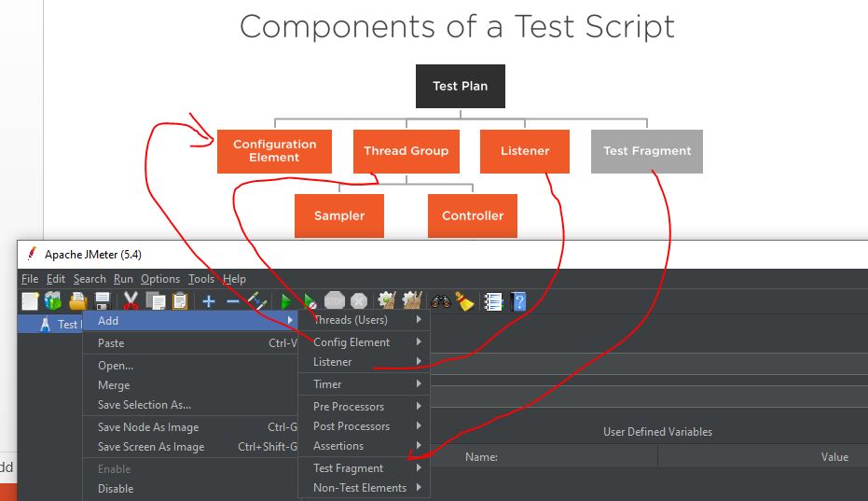This screenshot has height=501, width=868.
Task: Click the binoculars Search icon
Action: pyautogui.click(x=441, y=301)
